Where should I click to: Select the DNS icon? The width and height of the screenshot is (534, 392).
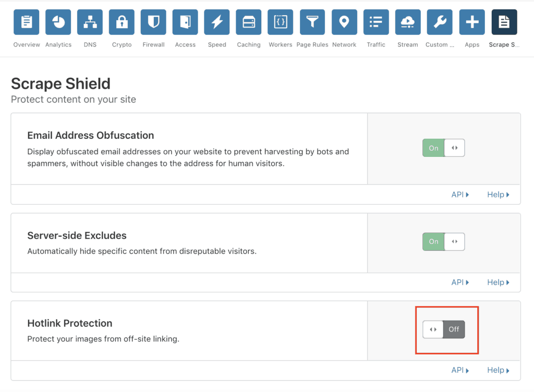pyautogui.click(x=90, y=22)
